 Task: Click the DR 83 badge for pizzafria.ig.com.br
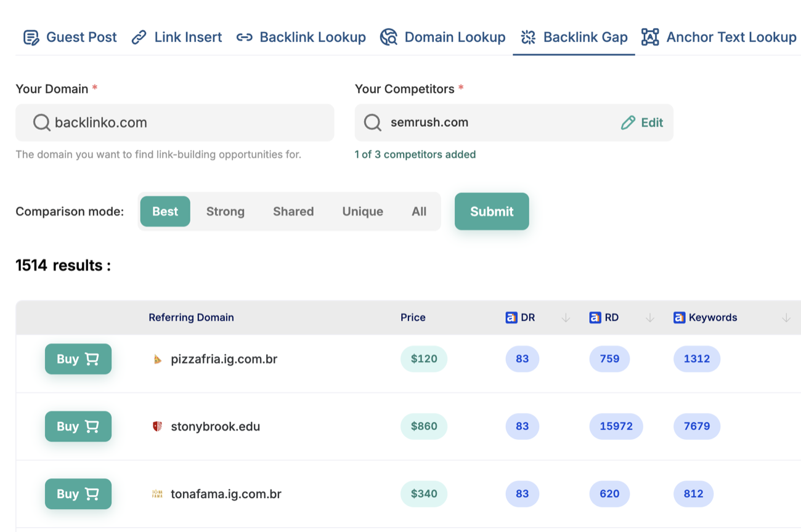(x=522, y=359)
